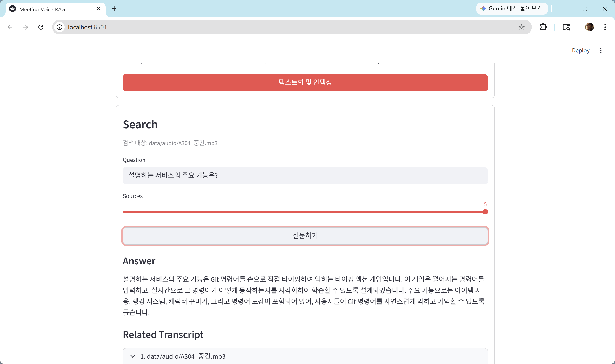Click the slider value 5

tap(485, 204)
